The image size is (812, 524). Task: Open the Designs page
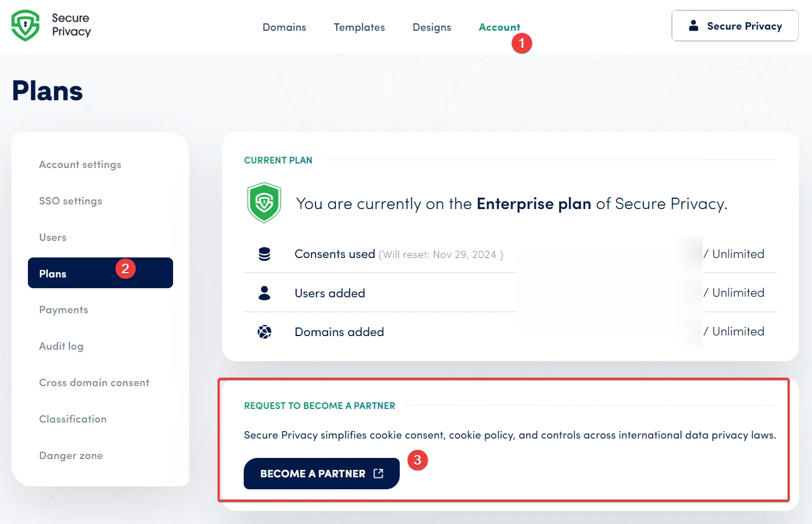tap(432, 27)
